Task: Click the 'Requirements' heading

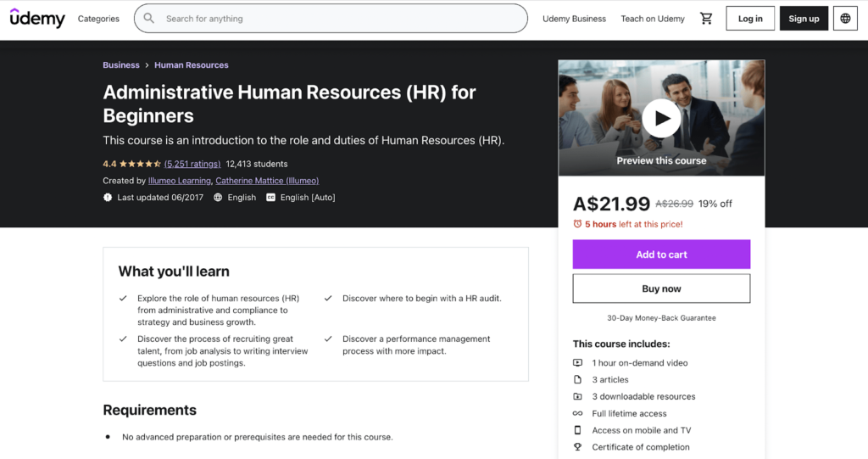Action: point(149,410)
